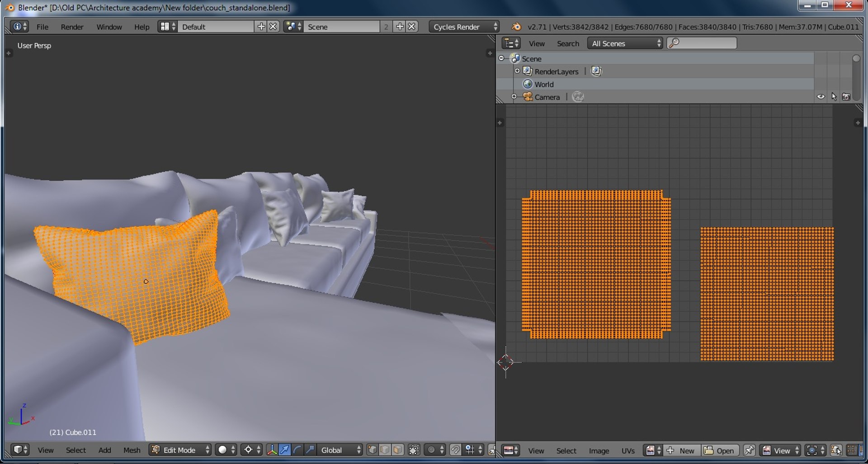The image size is (868, 464).
Task: Click the Scene name field in header
Action: click(341, 27)
